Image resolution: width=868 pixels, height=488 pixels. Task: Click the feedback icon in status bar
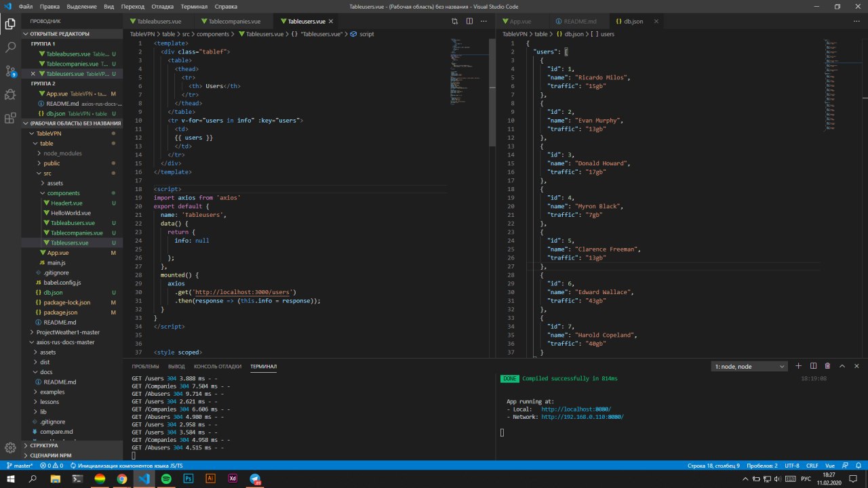click(x=846, y=466)
